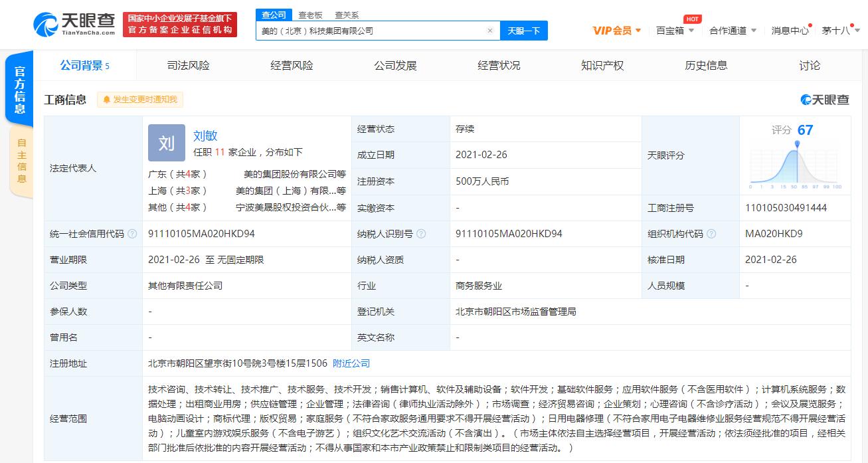Switch to the 知识产权 tab
868x463 pixels.
pyautogui.click(x=601, y=65)
